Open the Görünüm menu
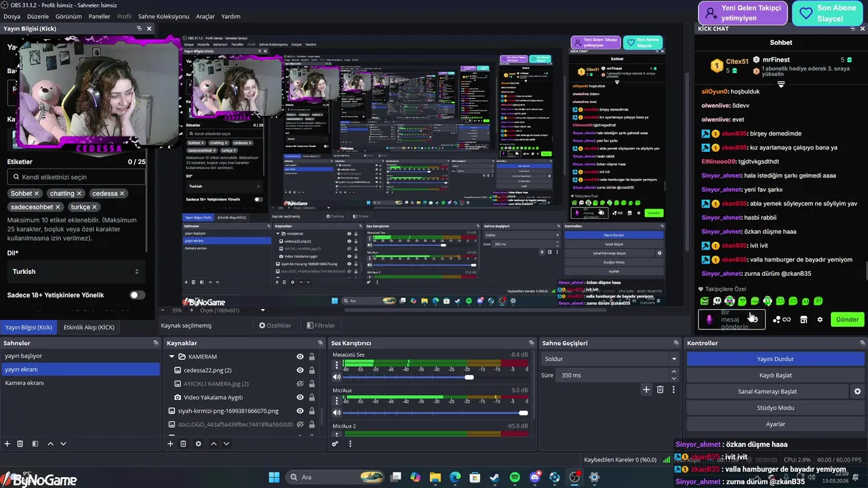The image size is (868, 488). click(x=68, y=16)
